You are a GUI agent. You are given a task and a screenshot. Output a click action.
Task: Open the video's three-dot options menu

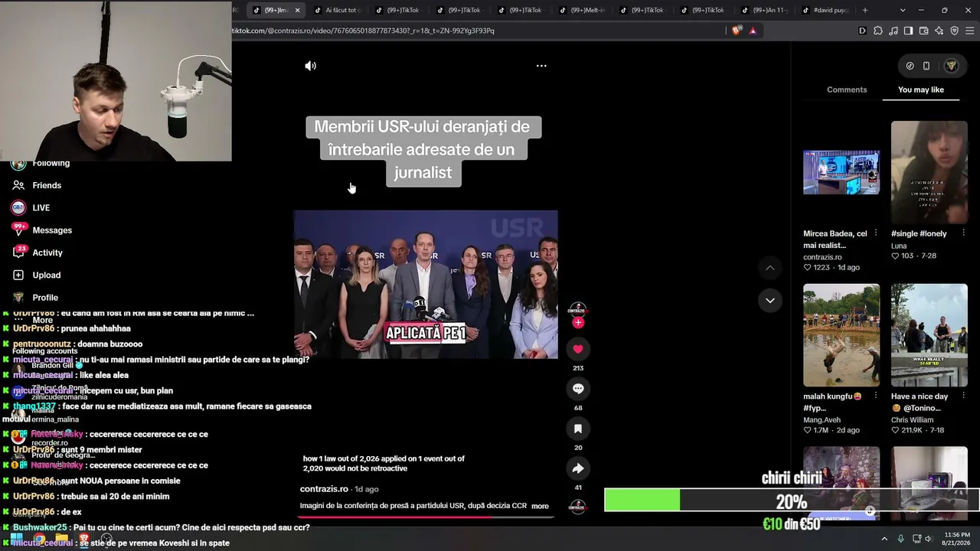(541, 66)
